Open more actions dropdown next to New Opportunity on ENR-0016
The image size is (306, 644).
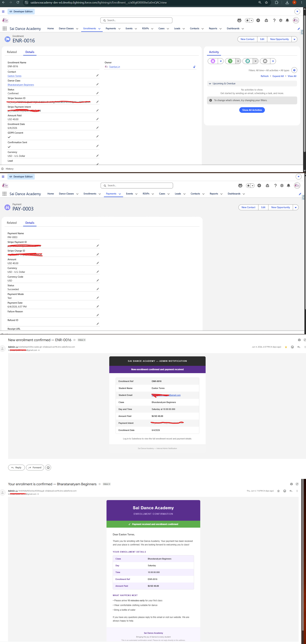point(294,39)
